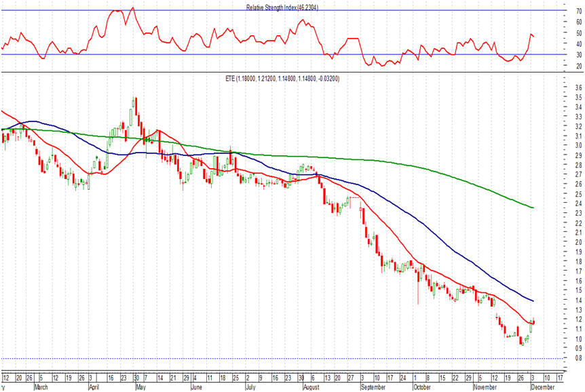585x392 pixels.
Task: Click the 3.2 price axis label
Action: tap(578, 126)
